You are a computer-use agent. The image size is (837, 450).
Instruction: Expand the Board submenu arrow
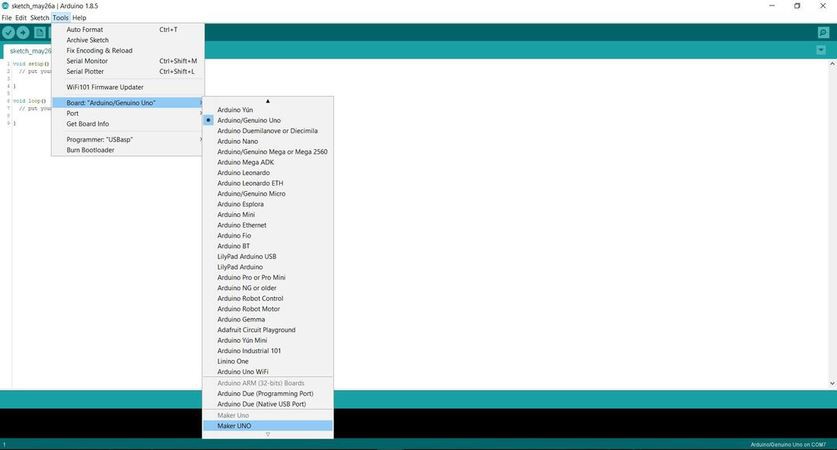tap(201, 102)
